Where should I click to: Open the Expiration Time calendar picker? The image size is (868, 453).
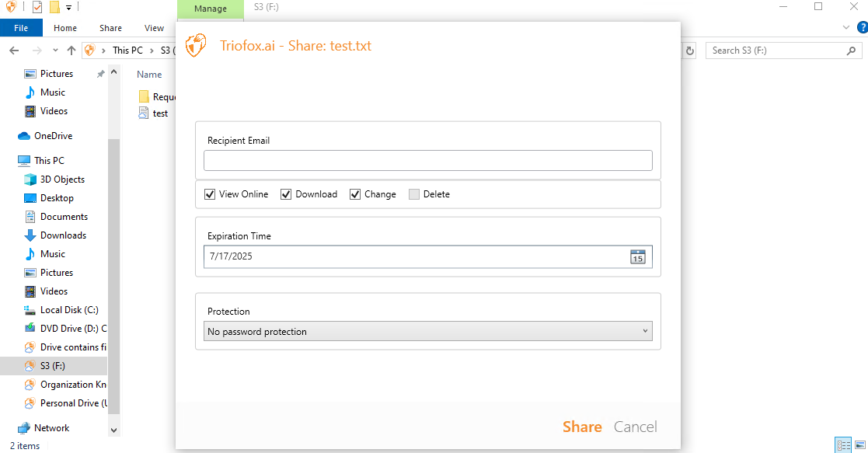tap(638, 256)
